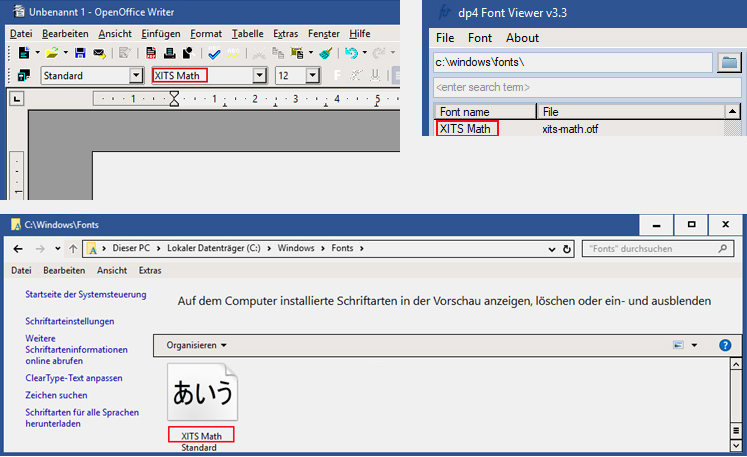Expand the font size 12 dropdown
This screenshot has width=747, height=457.
312,76
